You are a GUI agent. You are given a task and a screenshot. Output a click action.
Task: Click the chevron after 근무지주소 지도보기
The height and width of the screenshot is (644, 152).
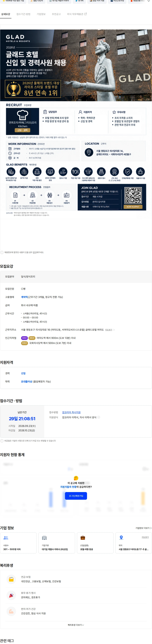114,330
